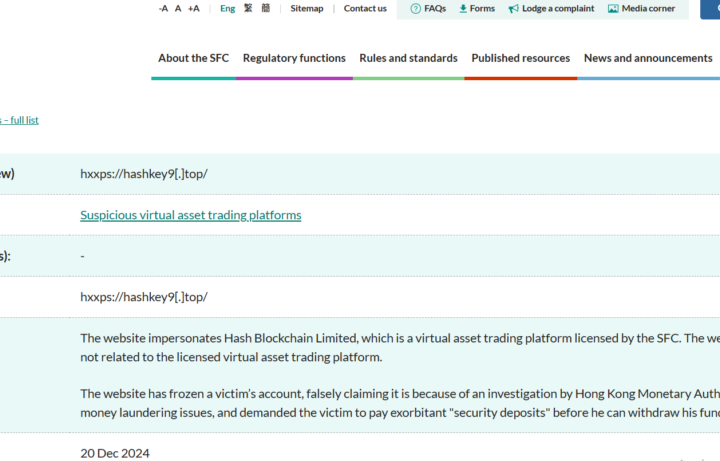Open the Contact us link
This screenshot has height=461, width=720.
pyautogui.click(x=365, y=8)
